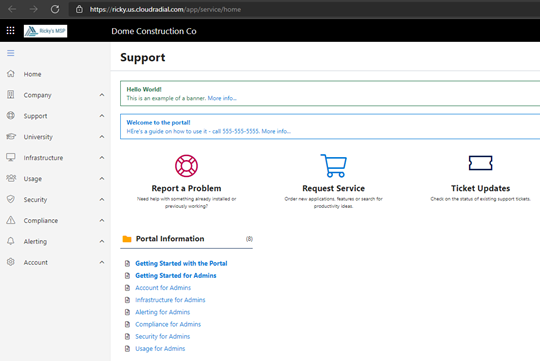Click the Ricky's MSP logo

coord(45,31)
